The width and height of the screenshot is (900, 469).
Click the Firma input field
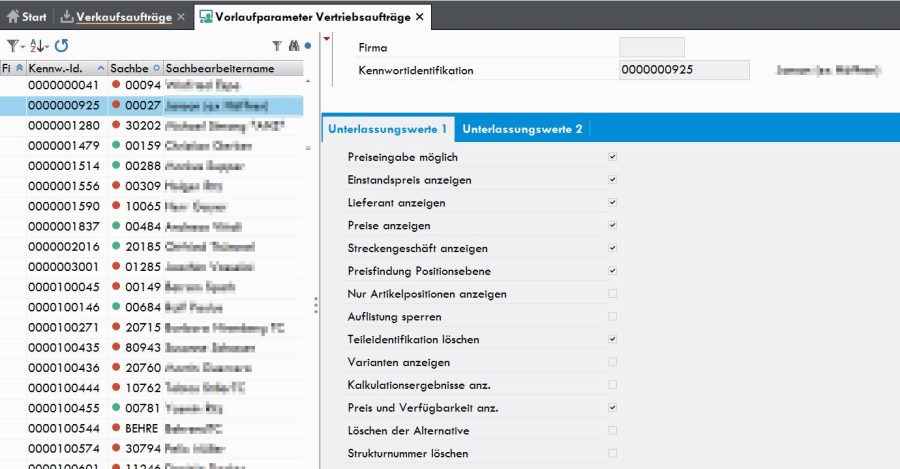652,47
